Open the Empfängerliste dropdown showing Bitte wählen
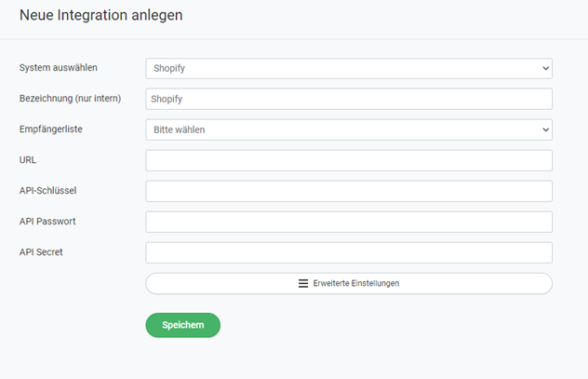 click(348, 129)
